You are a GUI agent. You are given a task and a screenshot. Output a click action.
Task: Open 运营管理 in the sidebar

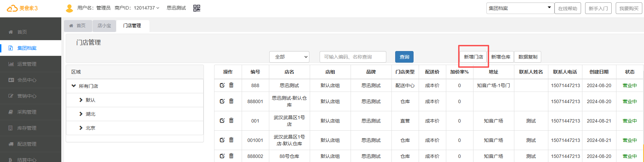[x=27, y=64]
